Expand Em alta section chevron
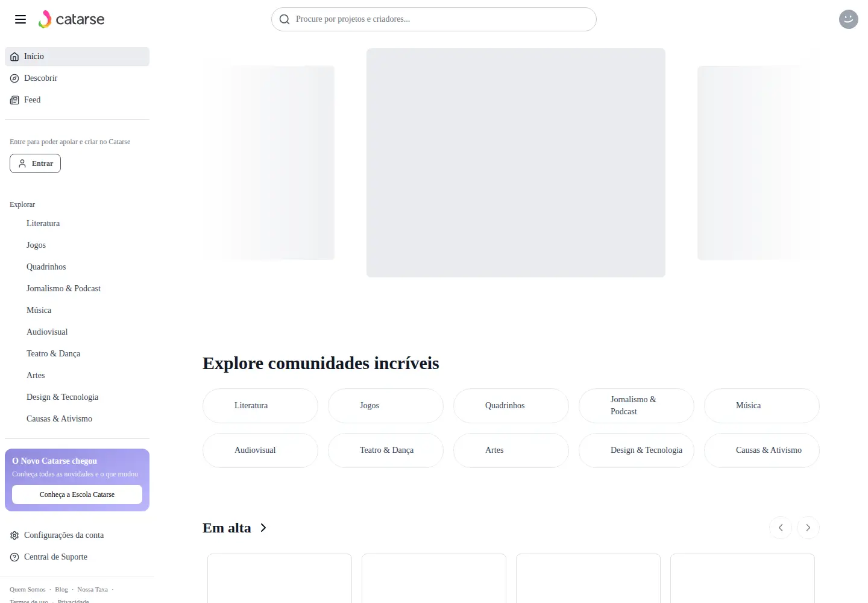The image size is (868, 603). (263, 528)
